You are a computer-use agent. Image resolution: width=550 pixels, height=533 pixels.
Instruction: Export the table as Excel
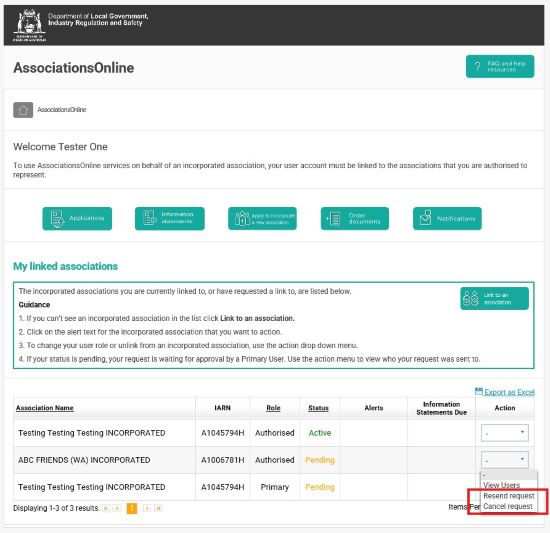[509, 392]
